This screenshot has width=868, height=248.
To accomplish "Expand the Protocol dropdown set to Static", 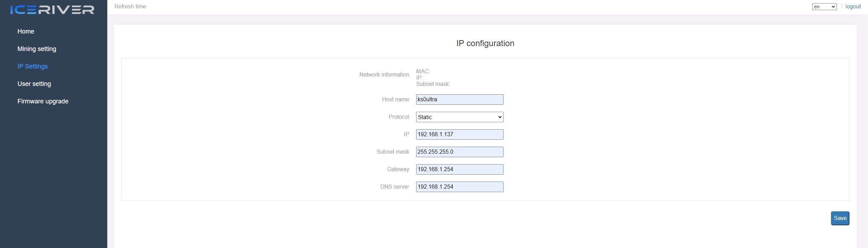I will click(459, 117).
